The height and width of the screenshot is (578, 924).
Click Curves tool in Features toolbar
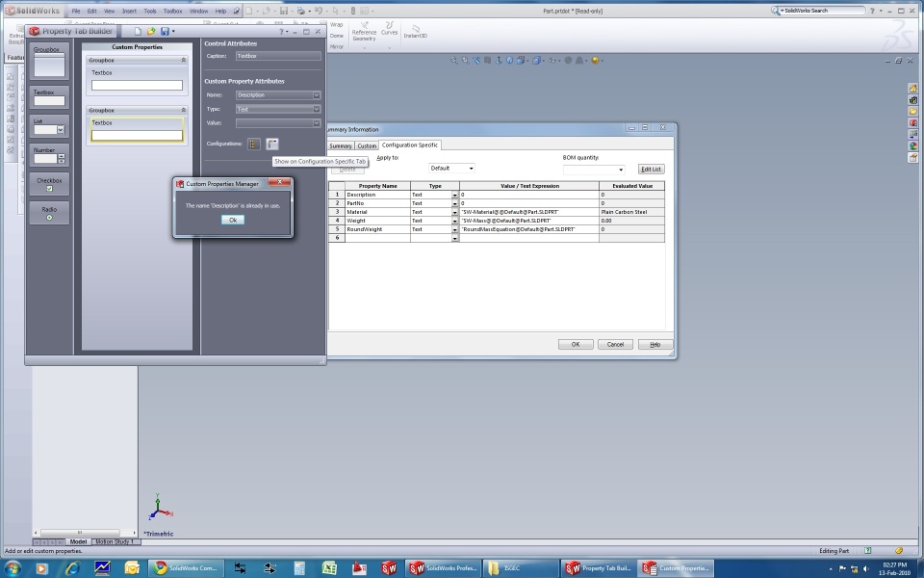point(389,28)
